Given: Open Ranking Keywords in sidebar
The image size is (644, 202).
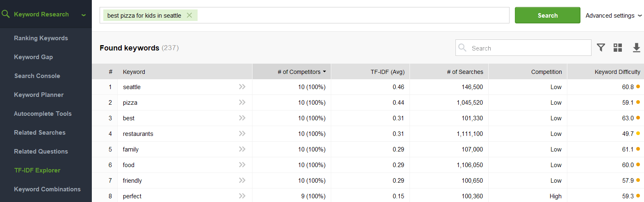Looking at the screenshot, I should [41, 38].
